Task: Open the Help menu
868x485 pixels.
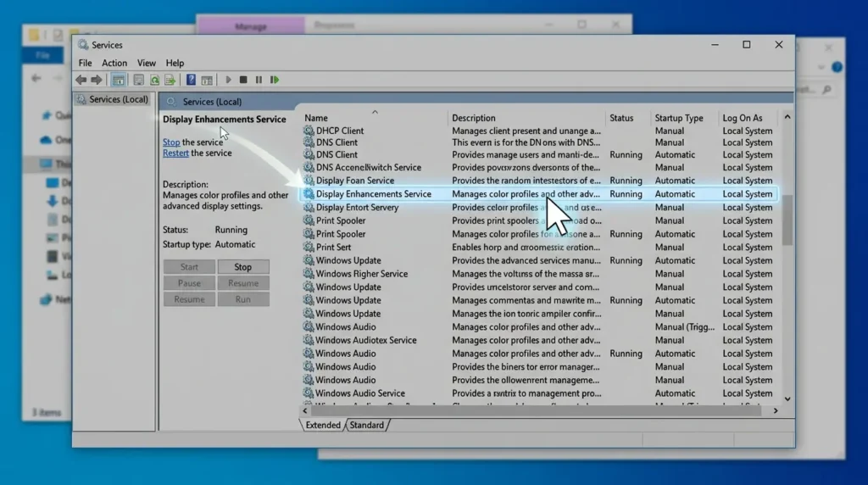Action: [x=175, y=63]
